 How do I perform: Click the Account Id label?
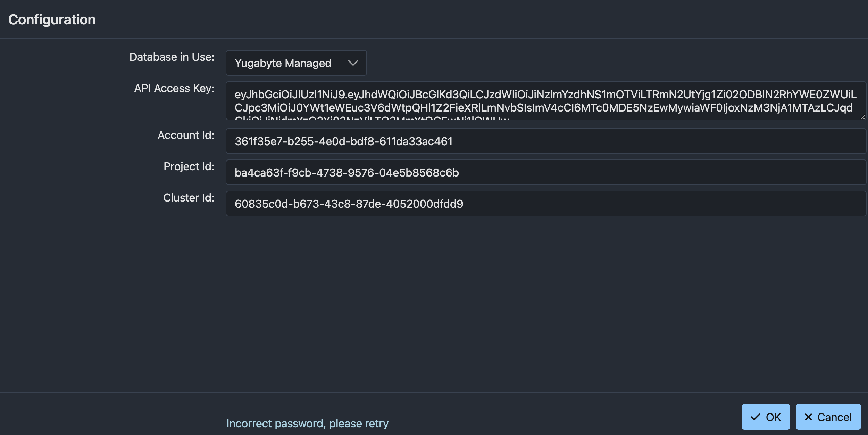pos(186,135)
